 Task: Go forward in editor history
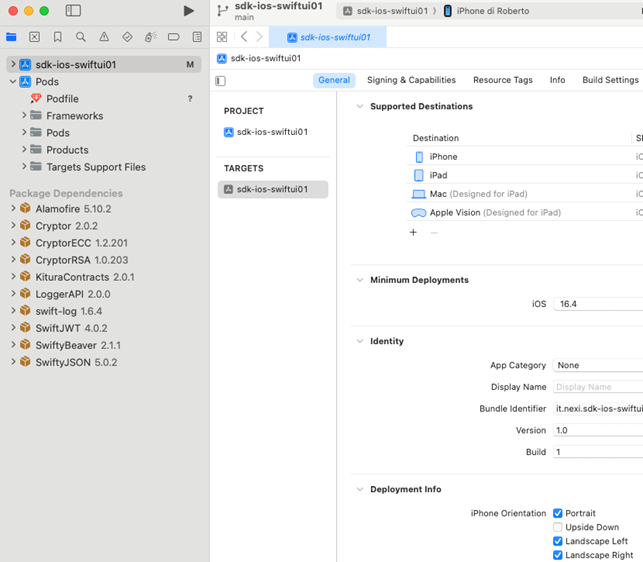pos(259,37)
